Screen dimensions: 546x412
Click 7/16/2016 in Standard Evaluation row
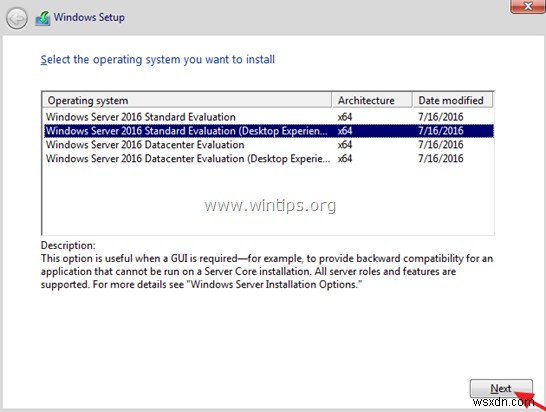(440, 117)
